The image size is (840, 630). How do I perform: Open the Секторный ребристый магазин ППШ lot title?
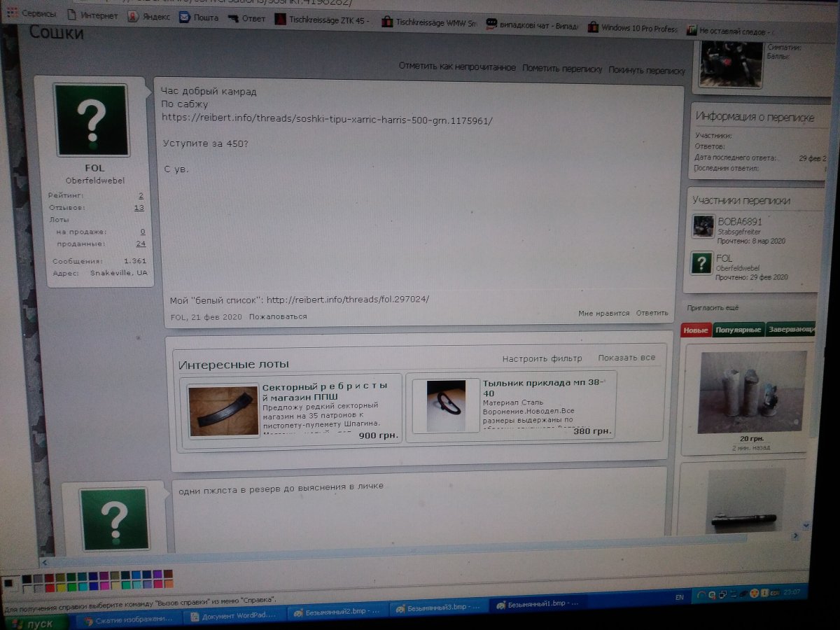[x=324, y=392]
